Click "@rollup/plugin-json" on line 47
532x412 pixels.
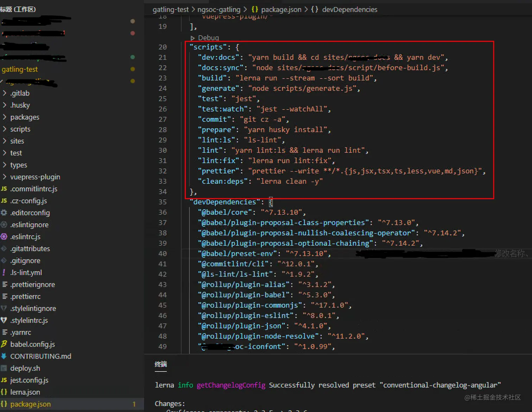[242, 326]
